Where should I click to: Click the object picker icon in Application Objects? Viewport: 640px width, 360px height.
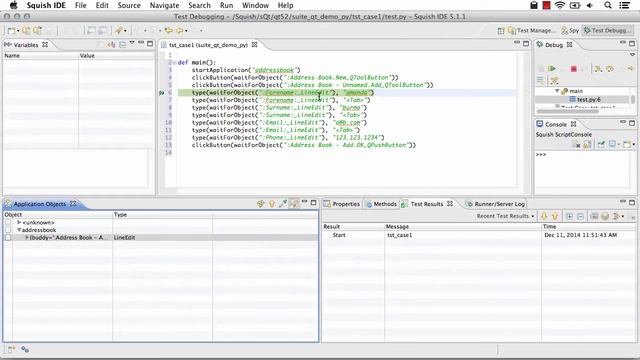pyautogui.click(x=282, y=203)
